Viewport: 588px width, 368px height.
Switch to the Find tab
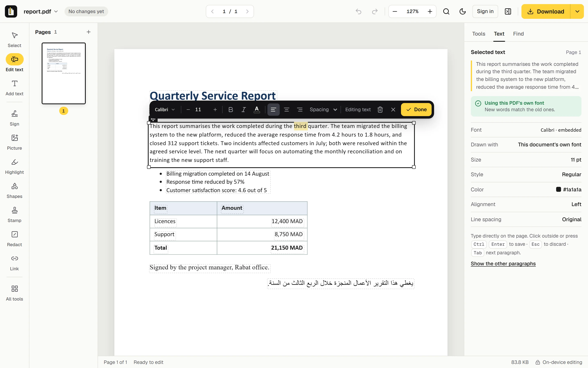518,34
